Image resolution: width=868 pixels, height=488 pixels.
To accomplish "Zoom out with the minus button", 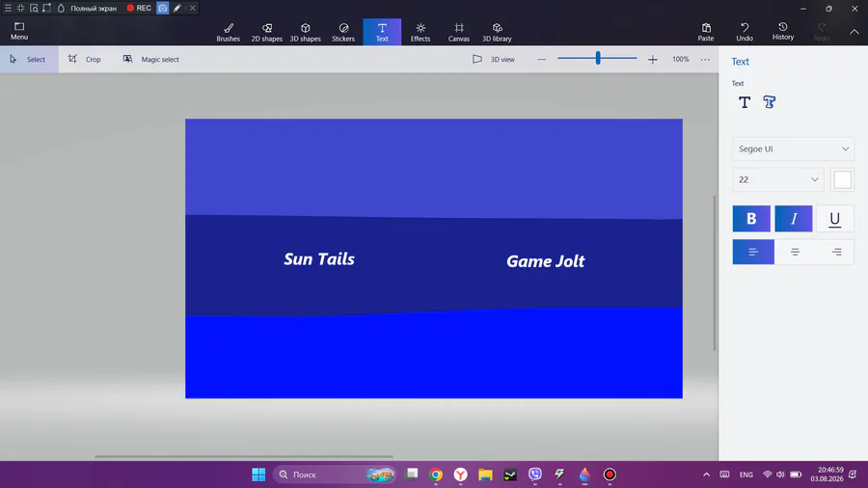I will pyautogui.click(x=541, y=59).
